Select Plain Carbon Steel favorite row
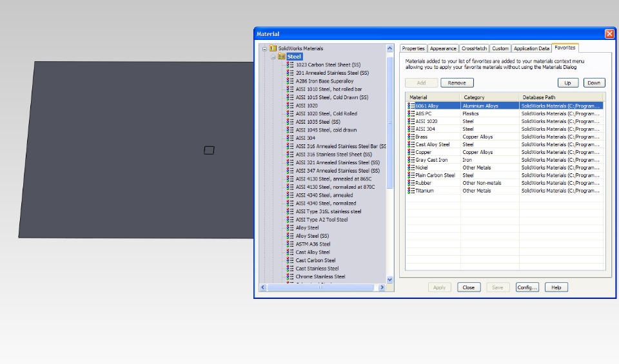The image size is (619, 364). (x=504, y=175)
